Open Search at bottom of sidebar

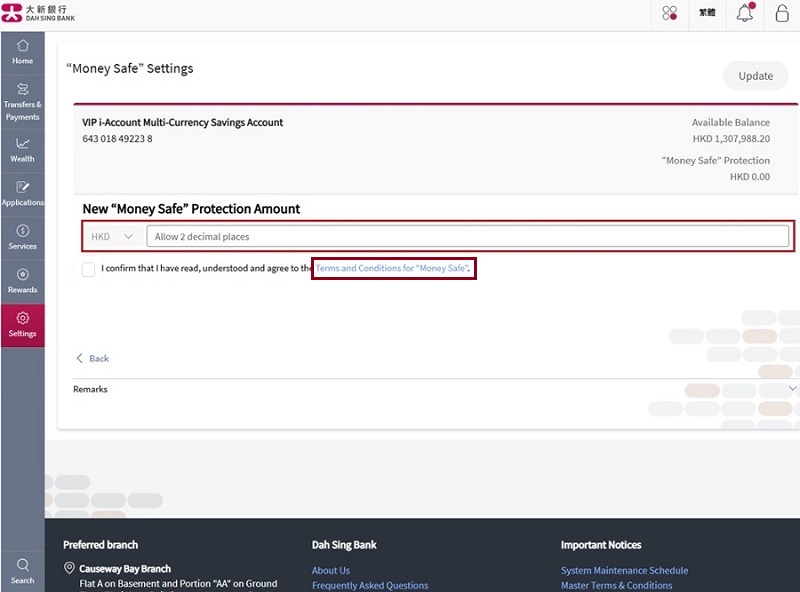click(x=22, y=570)
